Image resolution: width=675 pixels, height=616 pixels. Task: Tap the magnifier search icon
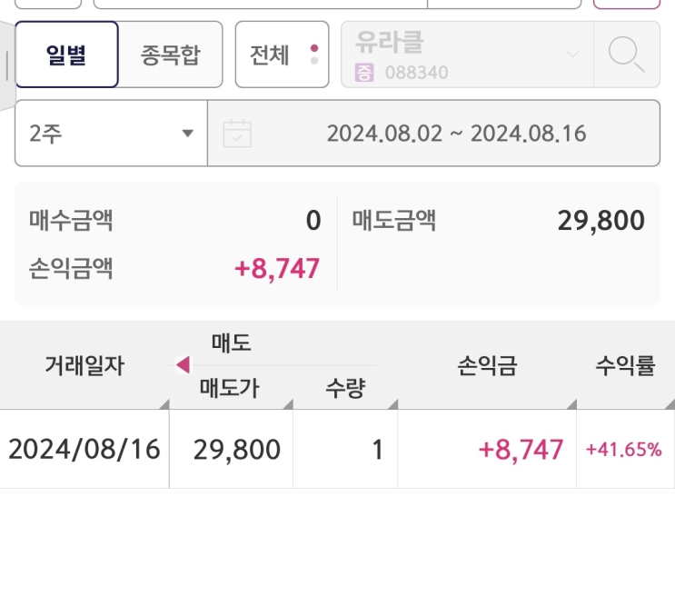click(626, 55)
